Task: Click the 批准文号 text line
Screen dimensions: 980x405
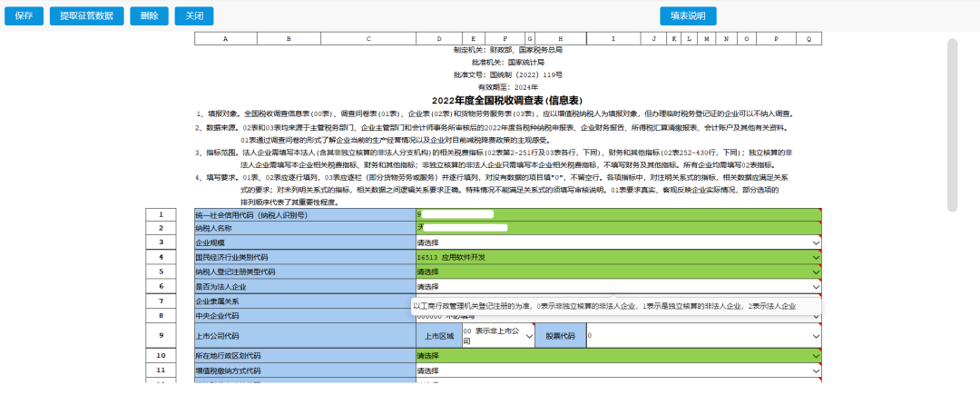Action: tap(507, 74)
